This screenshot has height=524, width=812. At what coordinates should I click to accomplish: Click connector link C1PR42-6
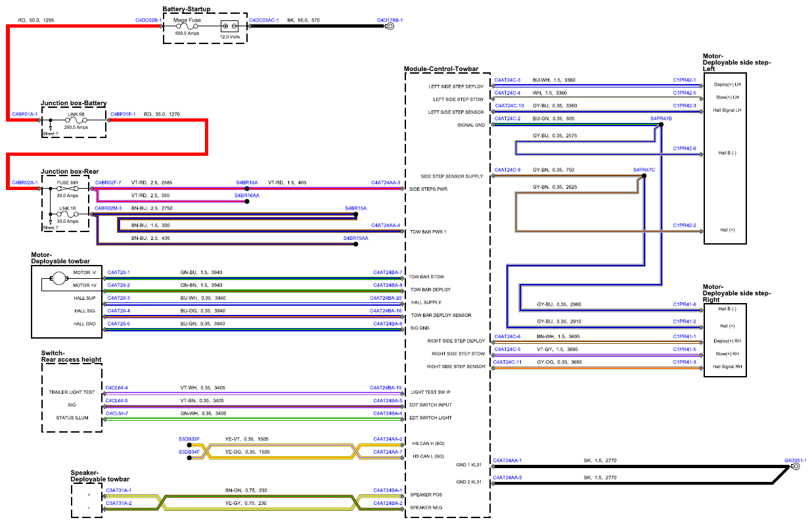pos(685,148)
